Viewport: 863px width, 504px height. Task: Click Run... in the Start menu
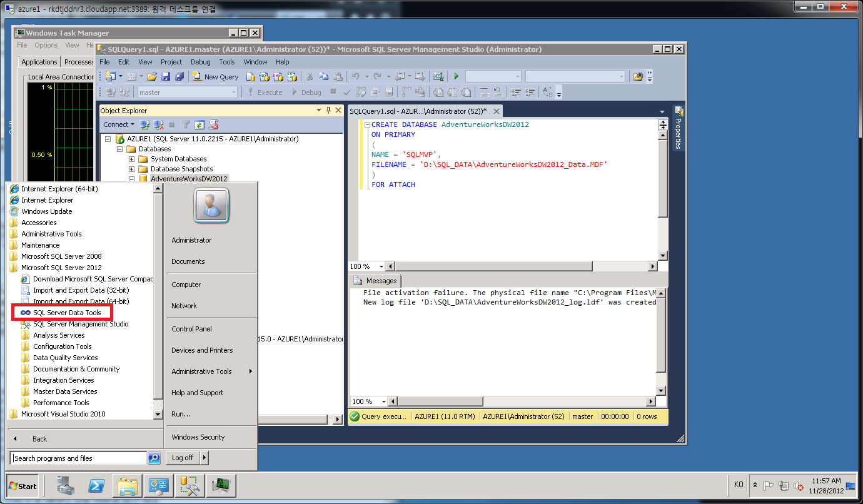181,414
